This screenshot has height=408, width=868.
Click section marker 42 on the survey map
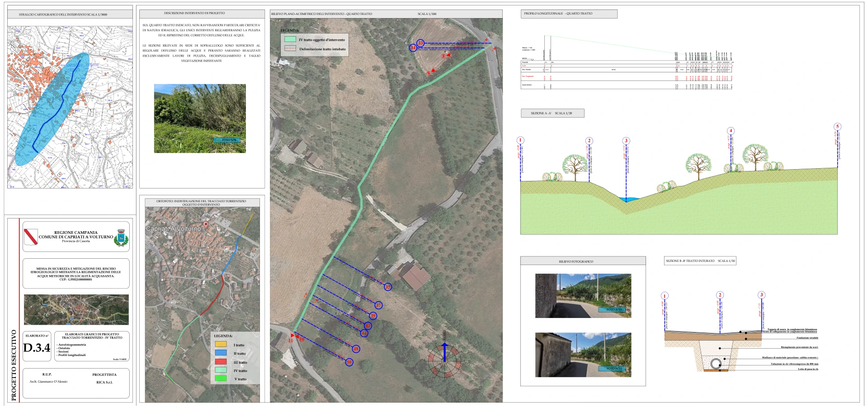(x=368, y=326)
